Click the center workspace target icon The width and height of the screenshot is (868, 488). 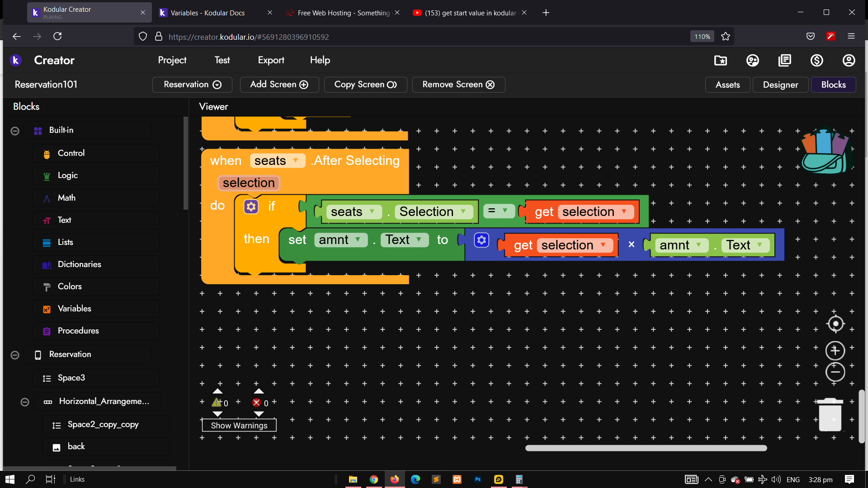coord(835,324)
